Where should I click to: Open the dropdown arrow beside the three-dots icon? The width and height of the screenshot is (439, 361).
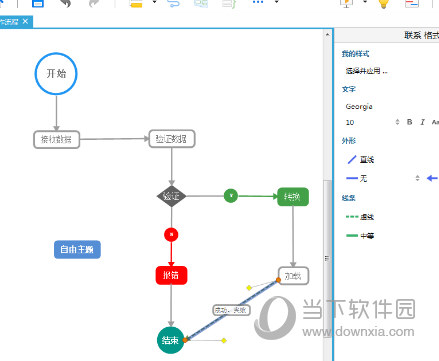(x=276, y=2)
